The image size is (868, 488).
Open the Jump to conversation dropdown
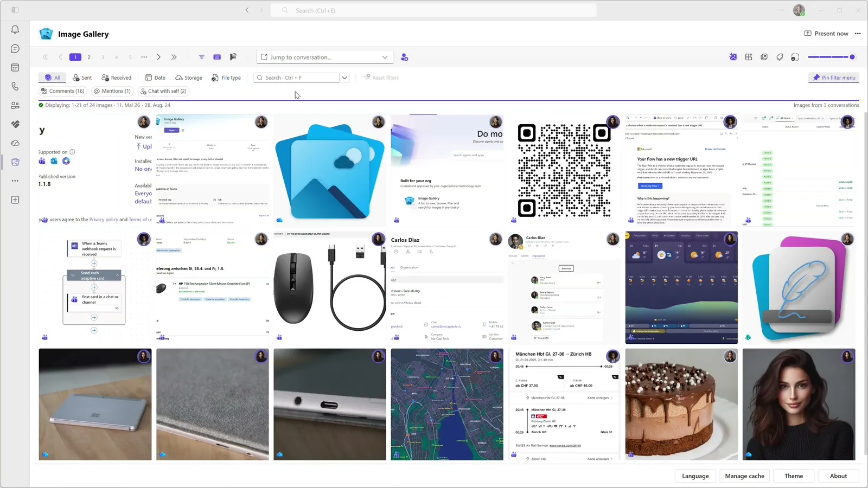(325, 57)
